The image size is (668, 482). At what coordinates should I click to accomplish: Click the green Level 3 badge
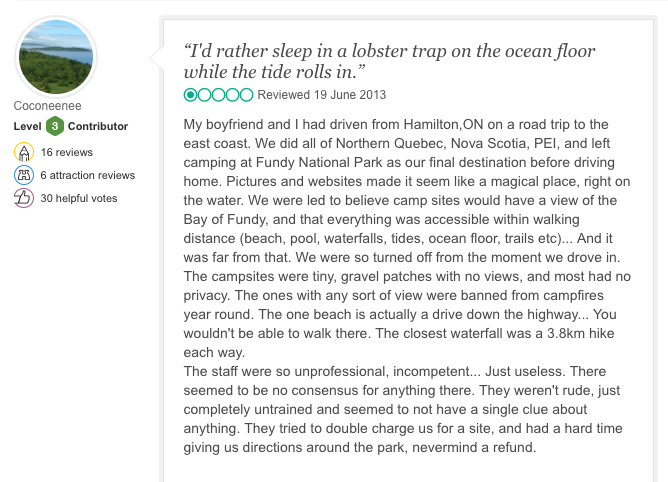pyautogui.click(x=56, y=127)
